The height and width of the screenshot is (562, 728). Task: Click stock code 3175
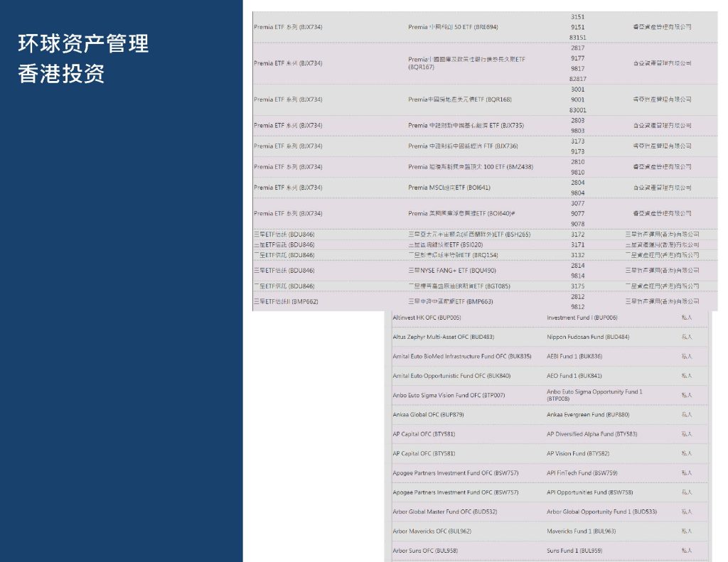tap(577, 286)
